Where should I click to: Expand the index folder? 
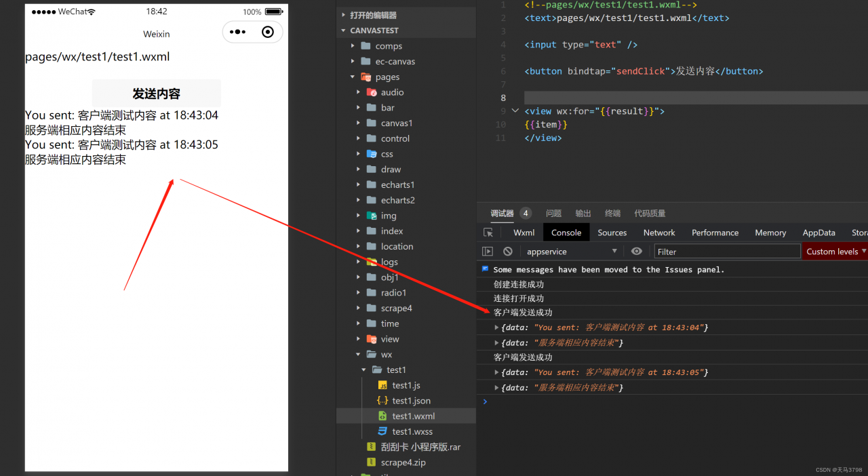click(x=406, y=231)
